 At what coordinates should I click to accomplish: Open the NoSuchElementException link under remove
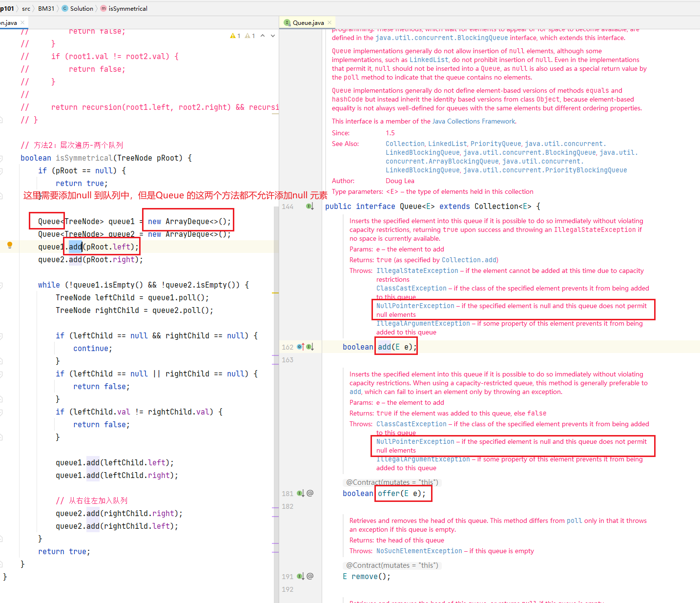(x=419, y=551)
